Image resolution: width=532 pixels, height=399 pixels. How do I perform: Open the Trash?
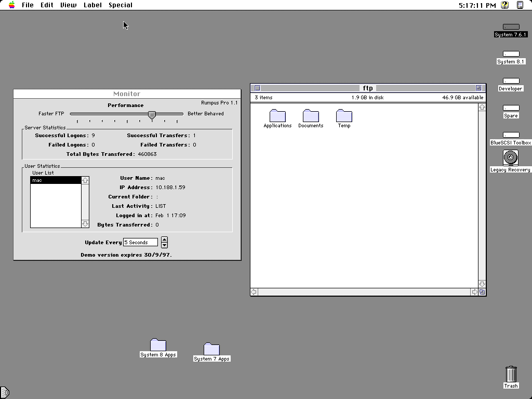pyautogui.click(x=510, y=373)
